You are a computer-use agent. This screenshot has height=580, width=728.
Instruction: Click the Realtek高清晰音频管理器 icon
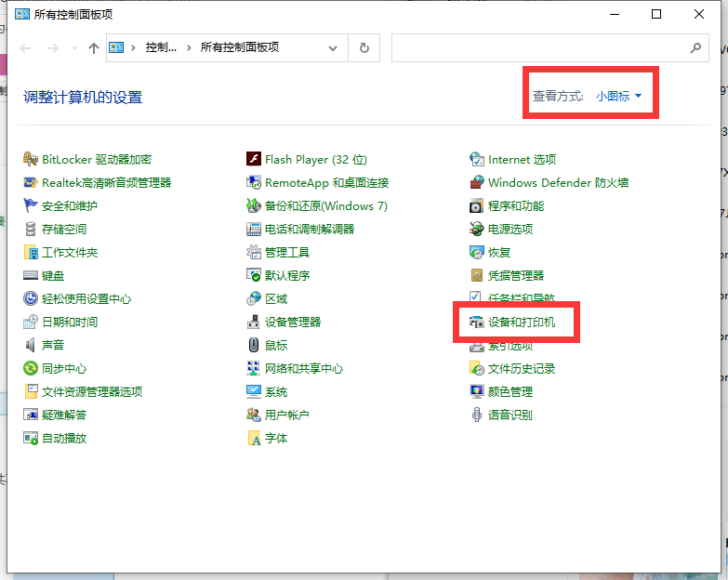click(x=30, y=183)
